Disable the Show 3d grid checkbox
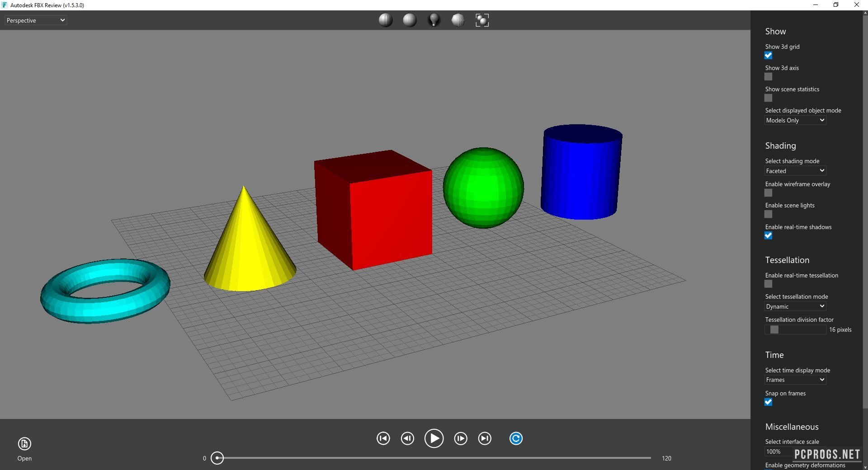 click(x=768, y=56)
